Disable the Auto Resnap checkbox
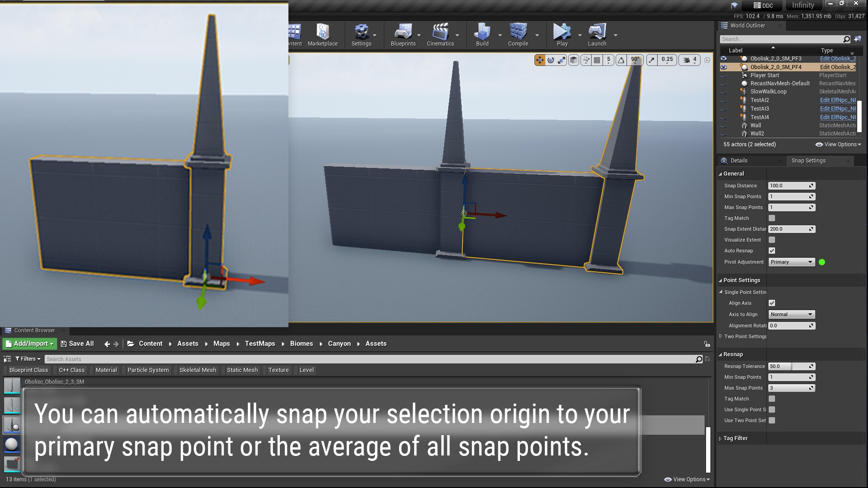Viewport: 868px width, 488px height. 772,250
